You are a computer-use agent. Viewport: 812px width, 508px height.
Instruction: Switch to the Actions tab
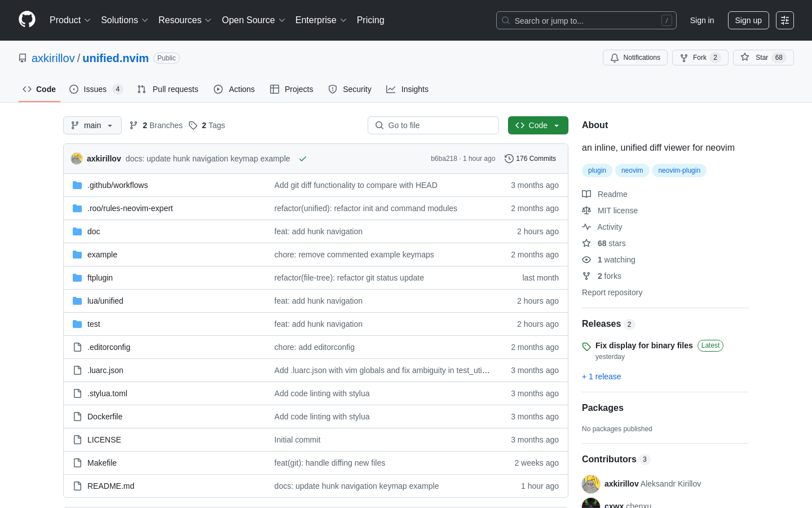(x=235, y=89)
